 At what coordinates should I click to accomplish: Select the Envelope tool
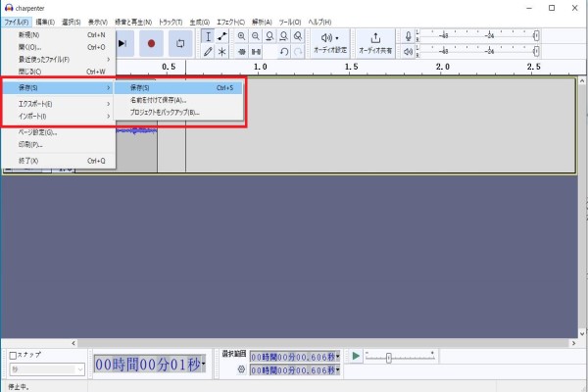[x=222, y=36]
